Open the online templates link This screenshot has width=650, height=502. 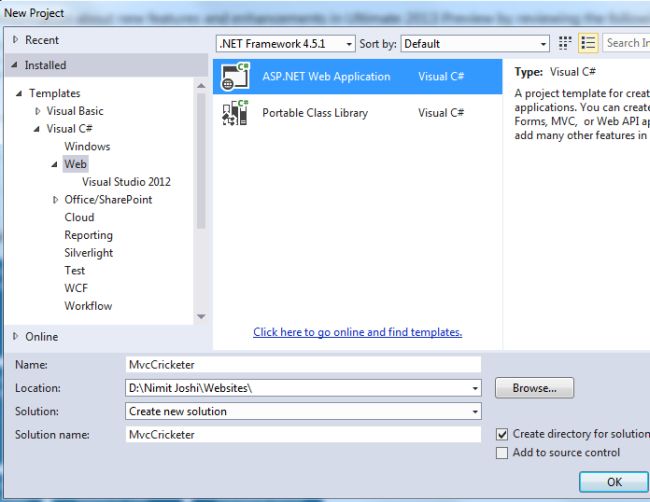click(x=357, y=332)
